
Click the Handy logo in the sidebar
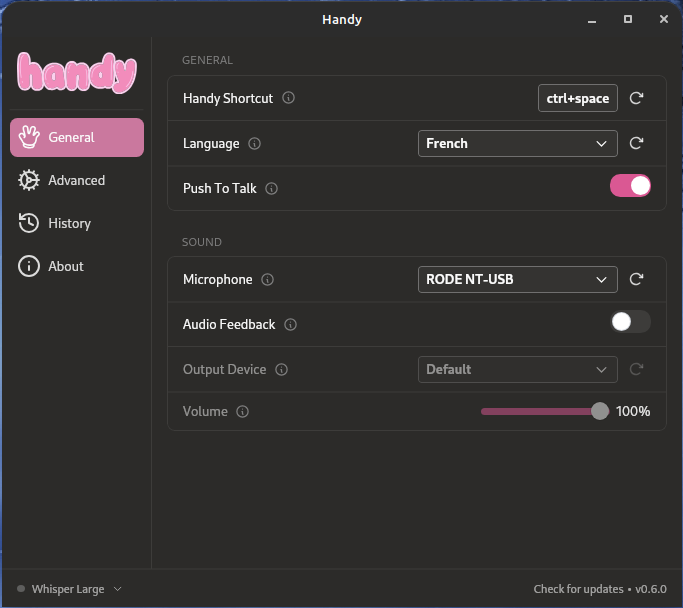pos(77,73)
